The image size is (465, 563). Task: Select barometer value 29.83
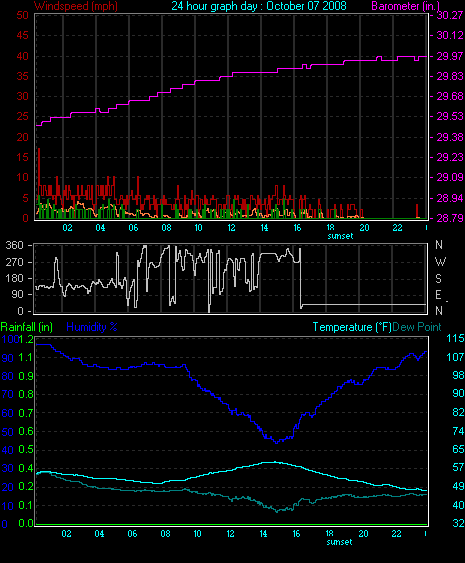click(450, 76)
